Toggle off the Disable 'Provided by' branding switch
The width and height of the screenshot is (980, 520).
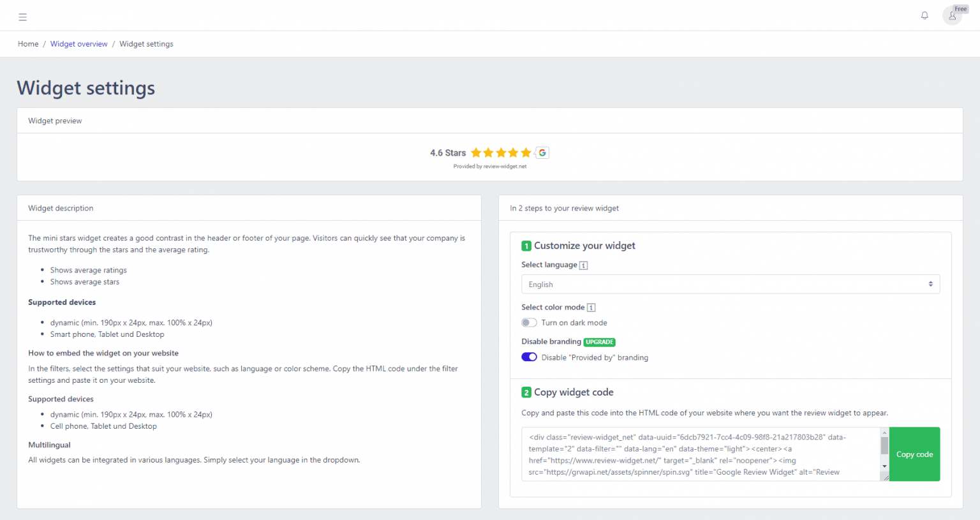coord(529,357)
